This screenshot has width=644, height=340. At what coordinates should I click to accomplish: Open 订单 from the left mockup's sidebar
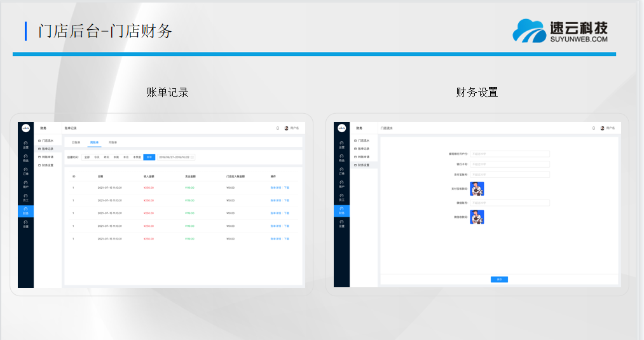coord(25,172)
